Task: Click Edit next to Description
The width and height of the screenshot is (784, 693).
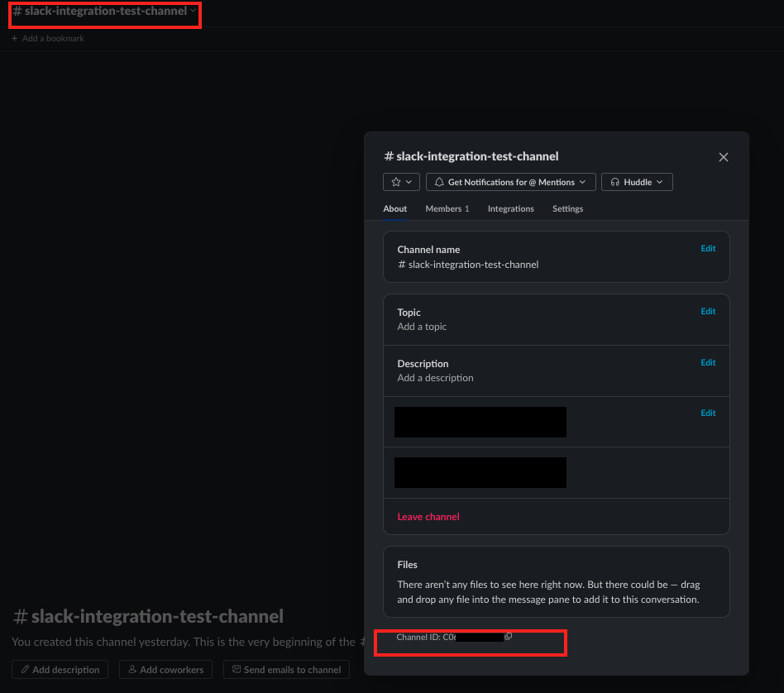Action: (x=708, y=363)
